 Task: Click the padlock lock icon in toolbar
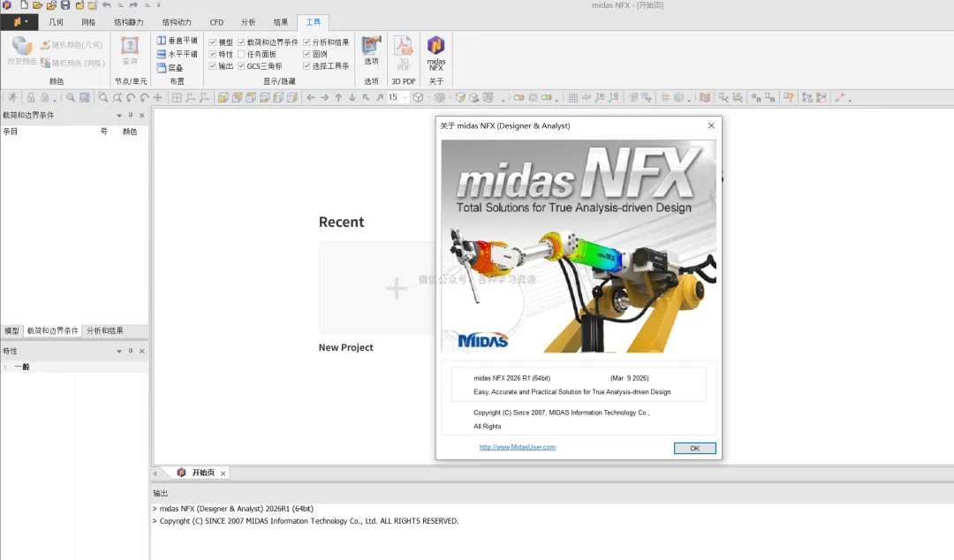(x=30, y=97)
